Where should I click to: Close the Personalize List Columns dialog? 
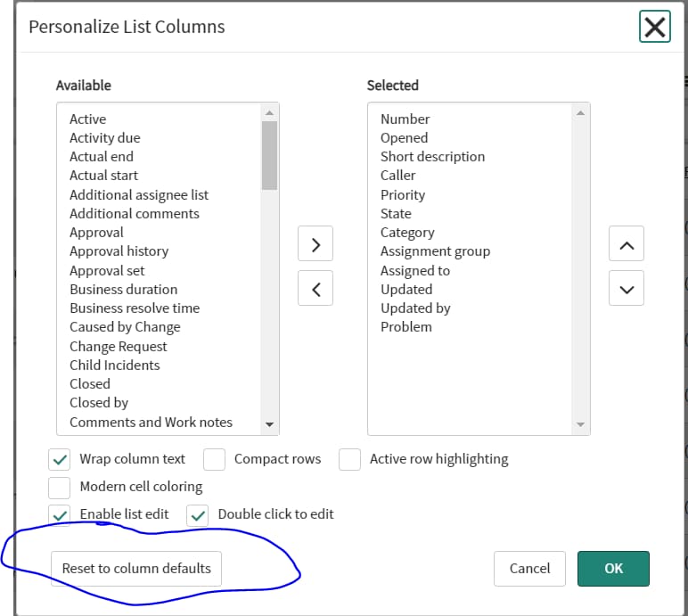[654, 27]
